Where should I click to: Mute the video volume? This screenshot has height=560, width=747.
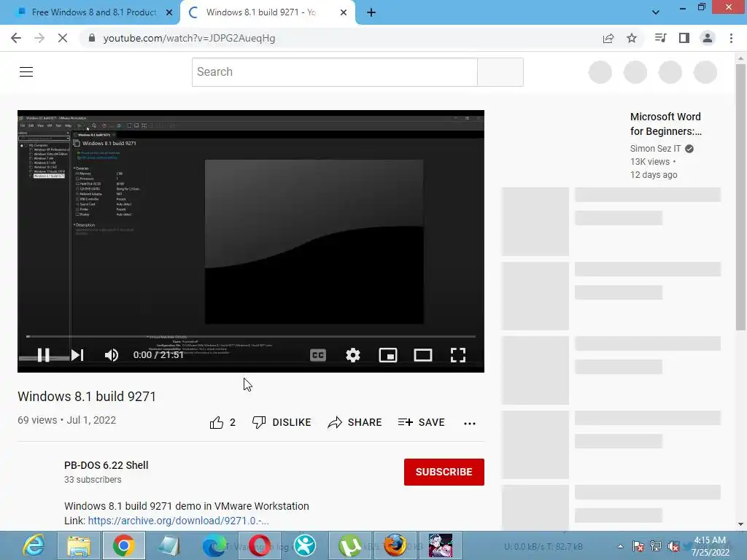click(x=112, y=355)
